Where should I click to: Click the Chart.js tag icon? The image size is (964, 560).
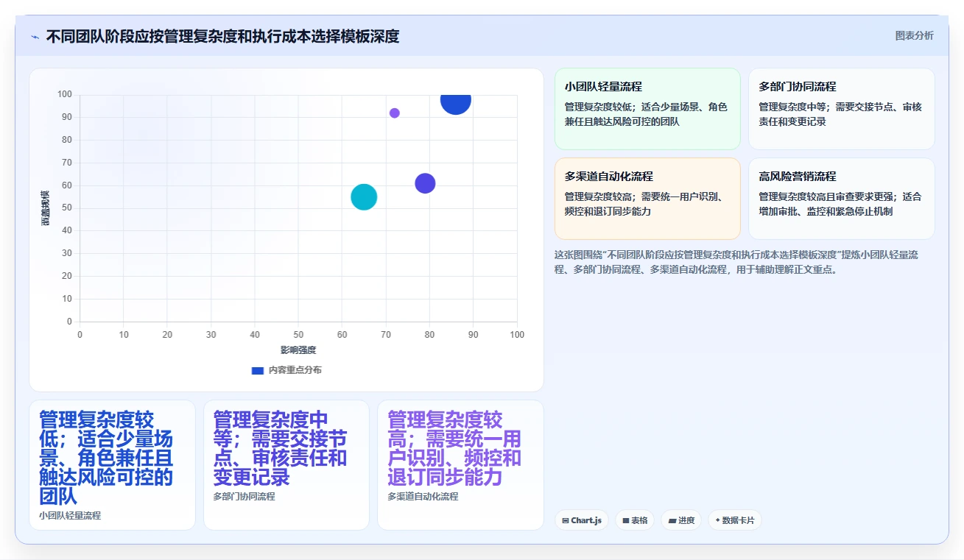565,521
